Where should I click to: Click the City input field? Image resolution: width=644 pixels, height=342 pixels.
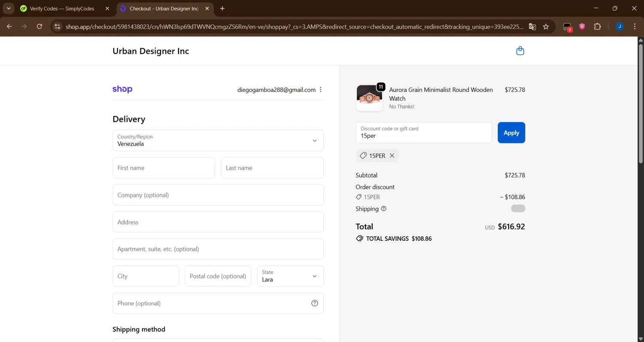coord(146,276)
